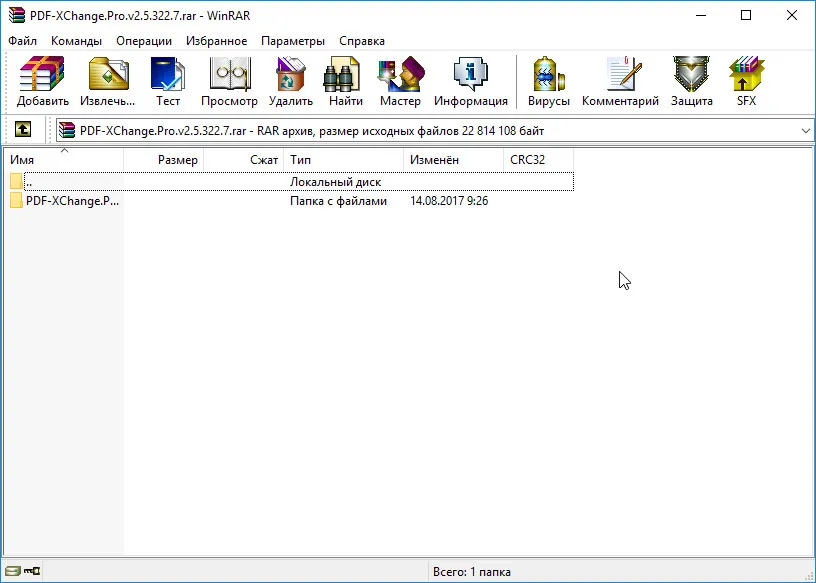Add archive Комментарий (Comment)
Image resolution: width=816 pixels, height=583 pixels.
(x=620, y=81)
